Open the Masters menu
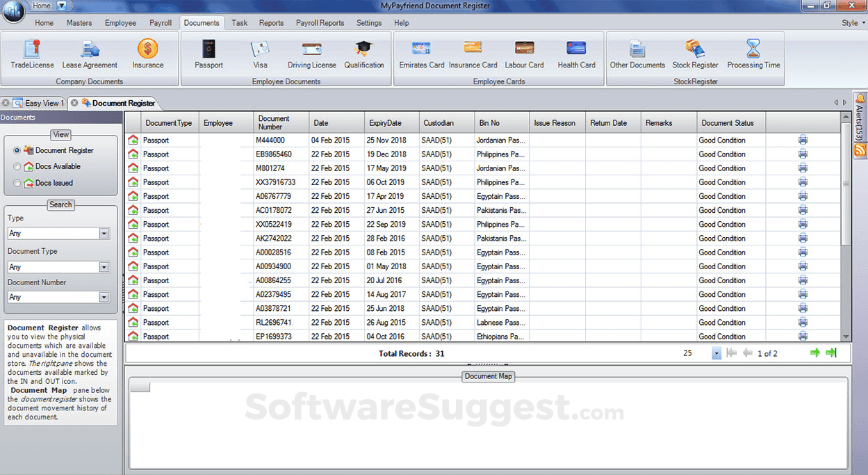868x475 pixels. click(79, 23)
